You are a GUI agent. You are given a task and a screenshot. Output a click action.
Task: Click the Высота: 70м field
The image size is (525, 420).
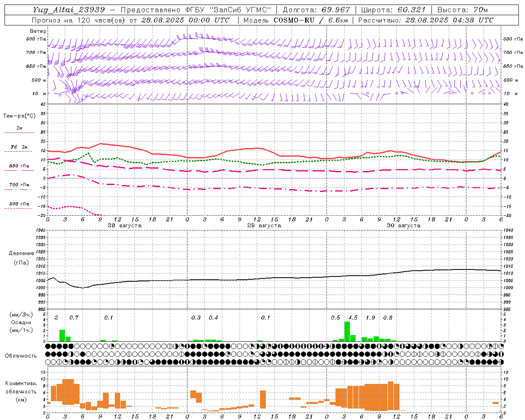point(463,10)
